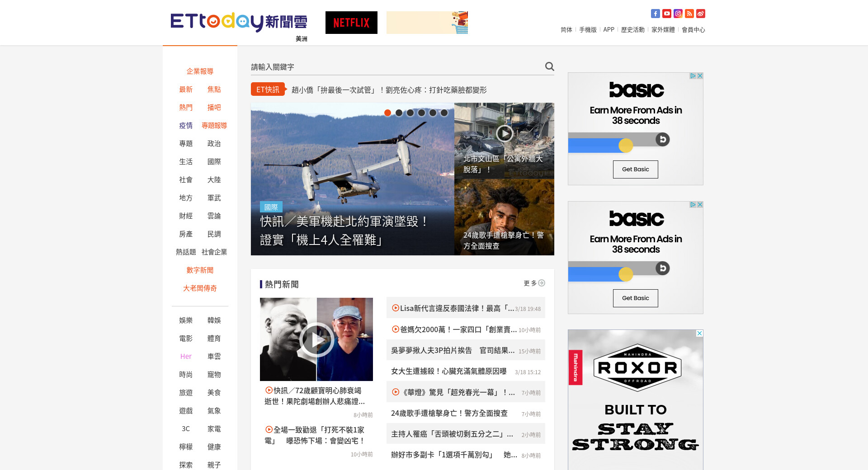The width and height of the screenshot is (868, 470).
Task: Play the 北市文山區 building collapse video
Action: pyautogui.click(x=504, y=133)
